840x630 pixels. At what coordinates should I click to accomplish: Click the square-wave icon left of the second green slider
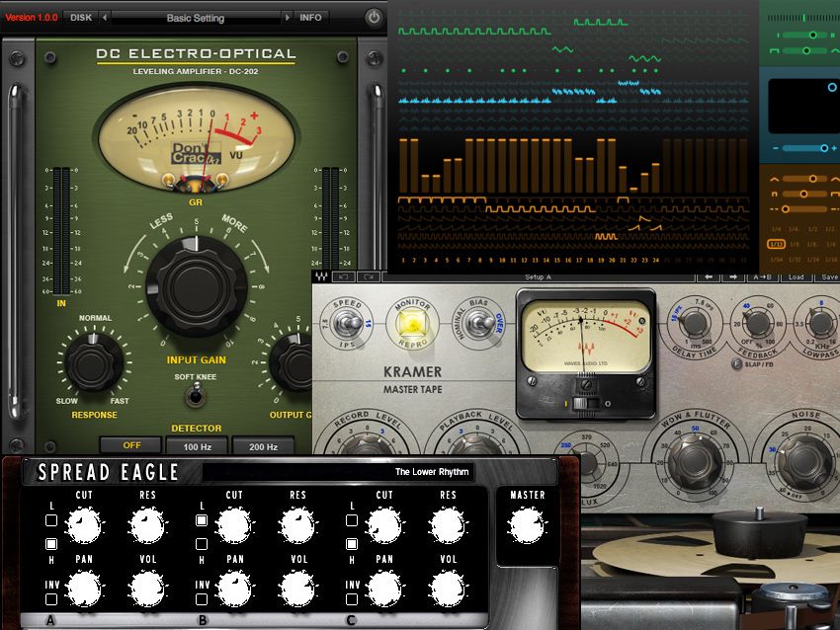pos(774,50)
